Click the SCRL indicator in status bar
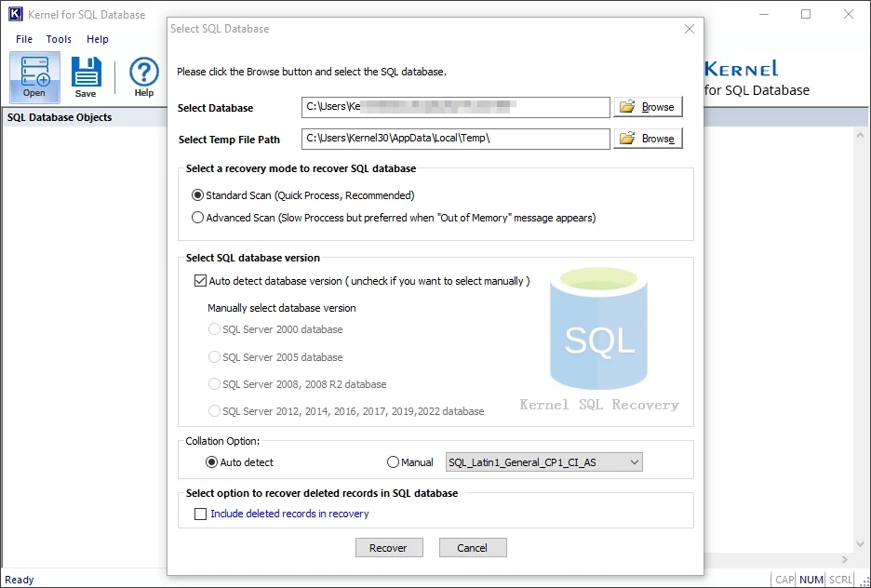Screen dimensions: 871x588 click(x=840, y=580)
